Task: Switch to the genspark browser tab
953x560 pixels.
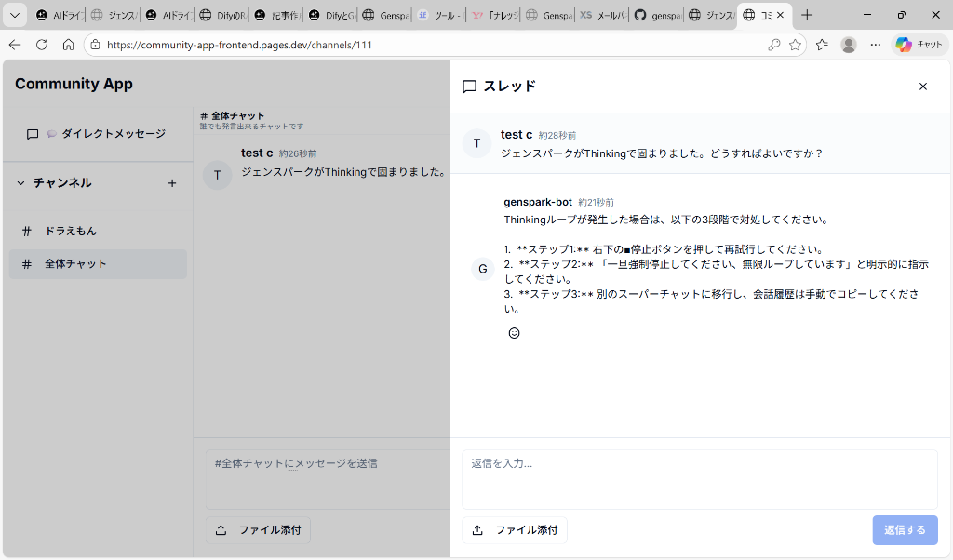Action: pos(657,14)
